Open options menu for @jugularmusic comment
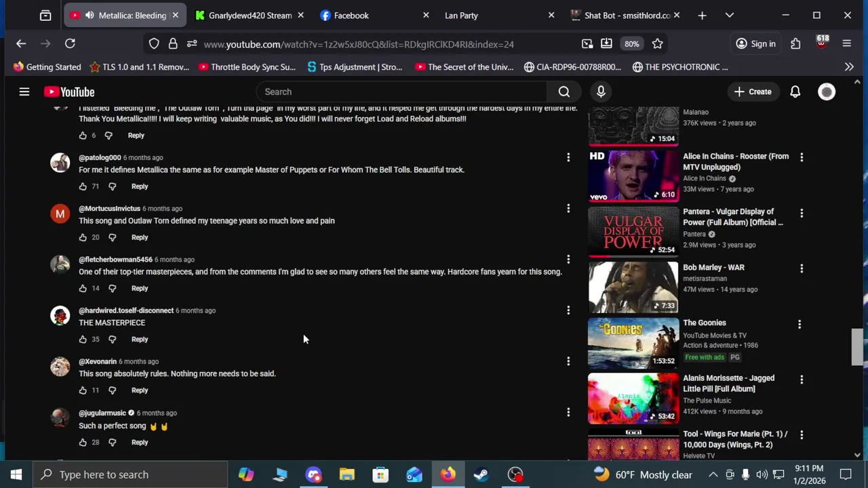 tap(568, 412)
